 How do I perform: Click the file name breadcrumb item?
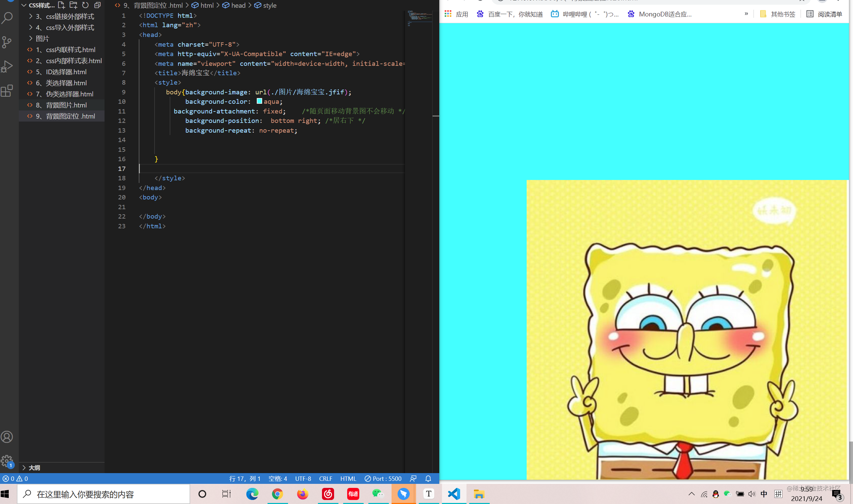(x=149, y=5)
